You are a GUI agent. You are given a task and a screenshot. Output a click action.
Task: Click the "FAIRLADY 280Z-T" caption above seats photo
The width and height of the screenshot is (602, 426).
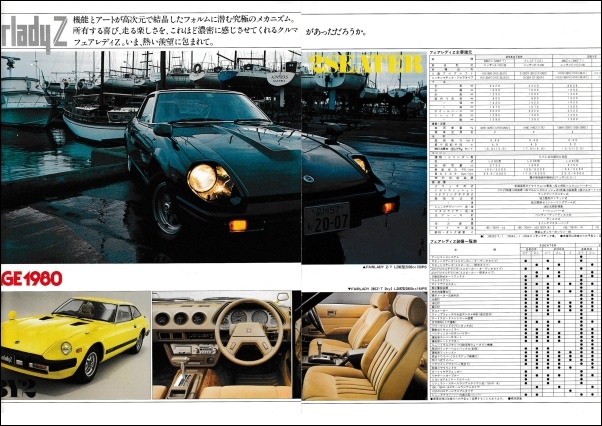387,289
